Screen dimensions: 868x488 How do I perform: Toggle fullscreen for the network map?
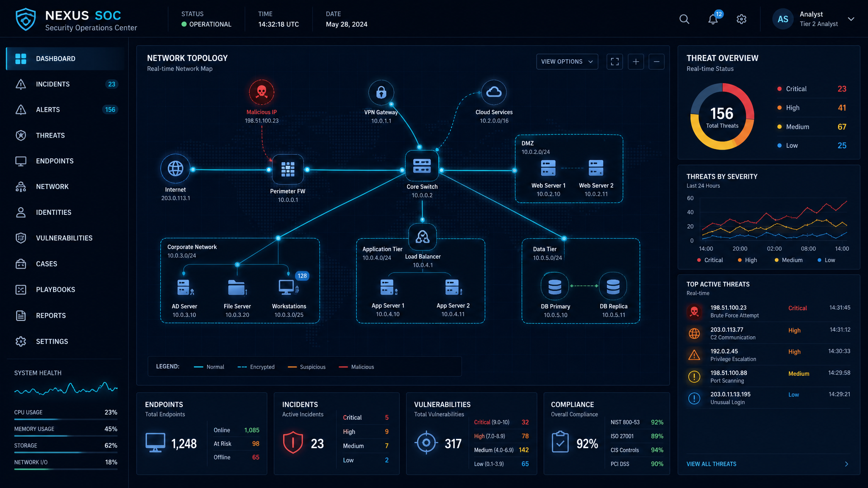615,62
